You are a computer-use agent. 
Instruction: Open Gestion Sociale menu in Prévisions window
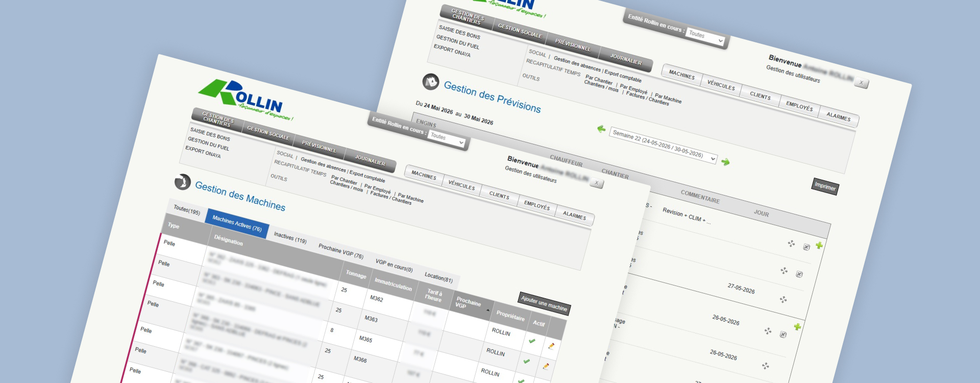point(520,31)
